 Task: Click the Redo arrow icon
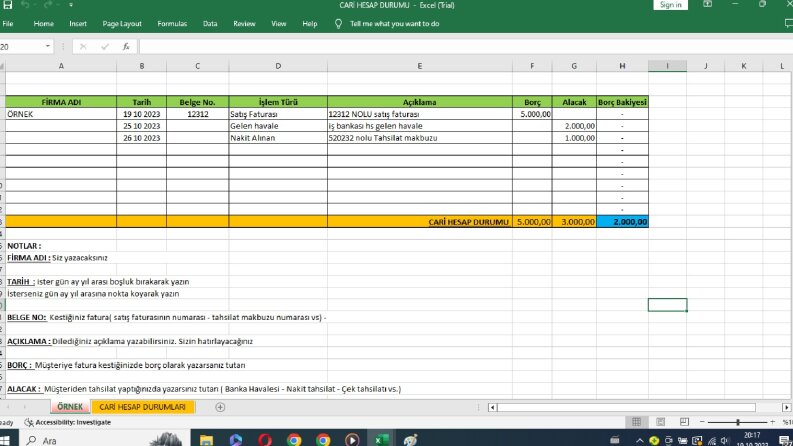(48, 5)
